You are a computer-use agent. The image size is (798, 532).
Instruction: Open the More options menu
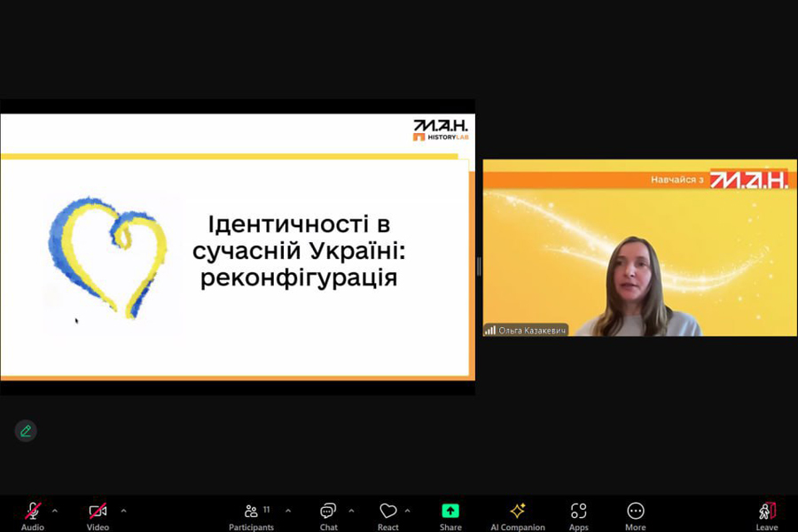click(636, 516)
